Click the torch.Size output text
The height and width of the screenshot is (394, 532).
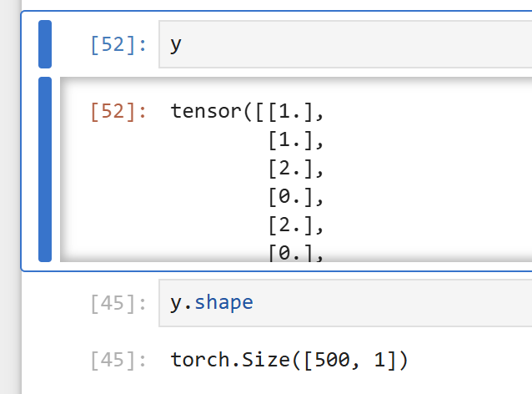coord(289,360)
